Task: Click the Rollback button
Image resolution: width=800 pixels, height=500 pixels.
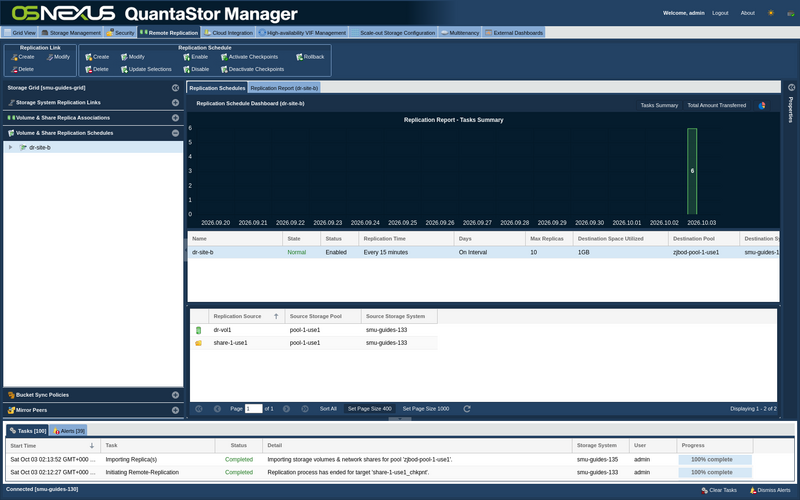Action: point(310,57)
